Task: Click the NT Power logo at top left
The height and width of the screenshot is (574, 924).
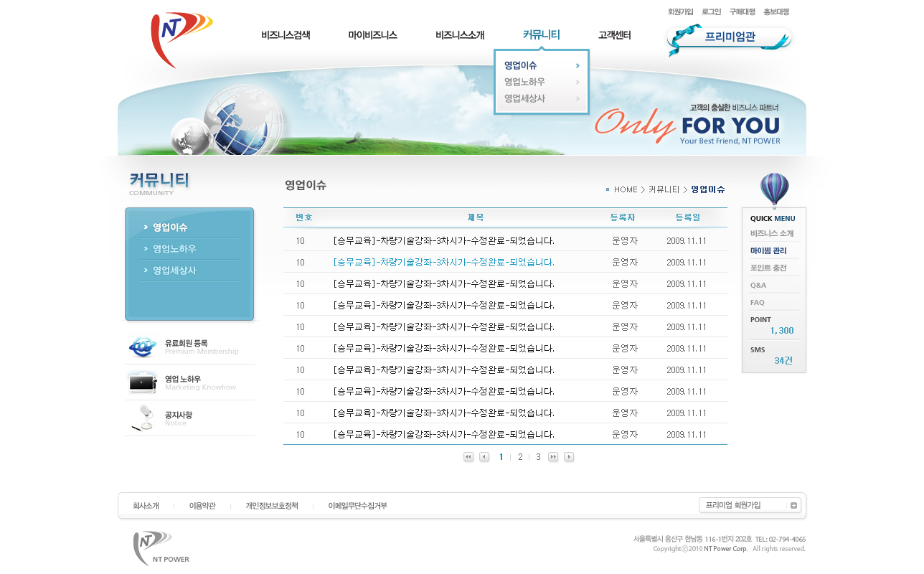Action: tap(179, 38)
